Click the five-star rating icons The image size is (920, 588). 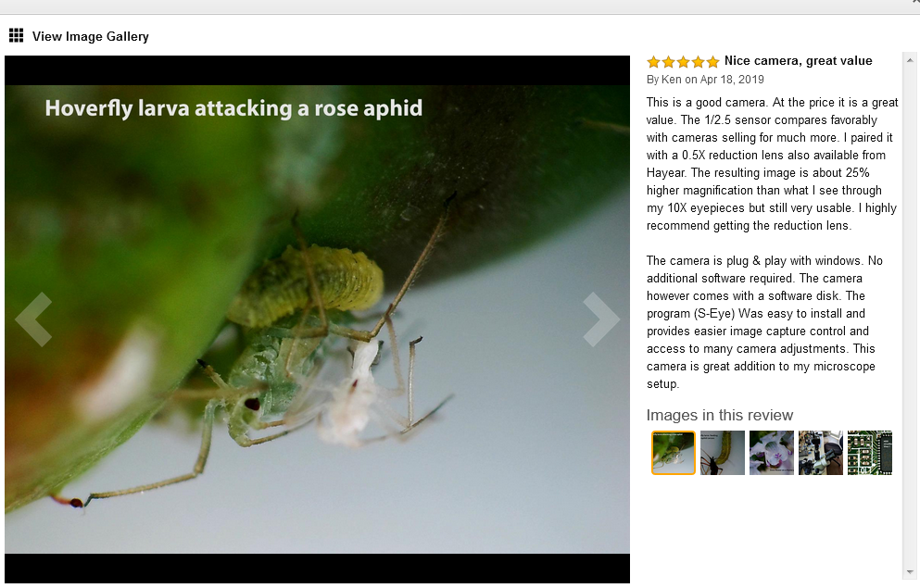(x=683, y=61)
